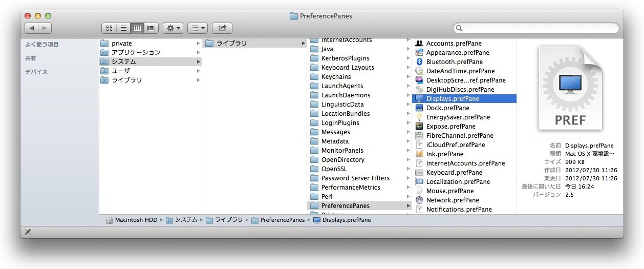Expand arrow next to Keychains folder

pos(408,77)
